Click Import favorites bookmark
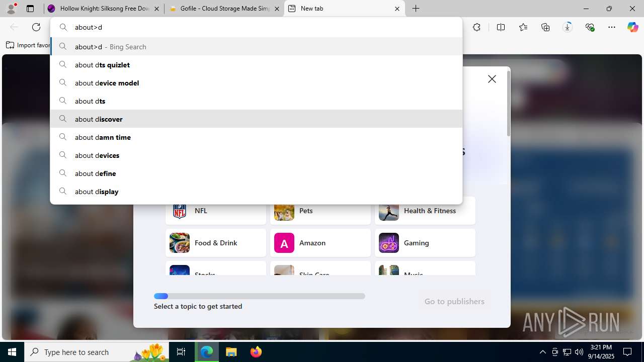The image size is (644, 362). pyautogui.click(x=28, y=45)
